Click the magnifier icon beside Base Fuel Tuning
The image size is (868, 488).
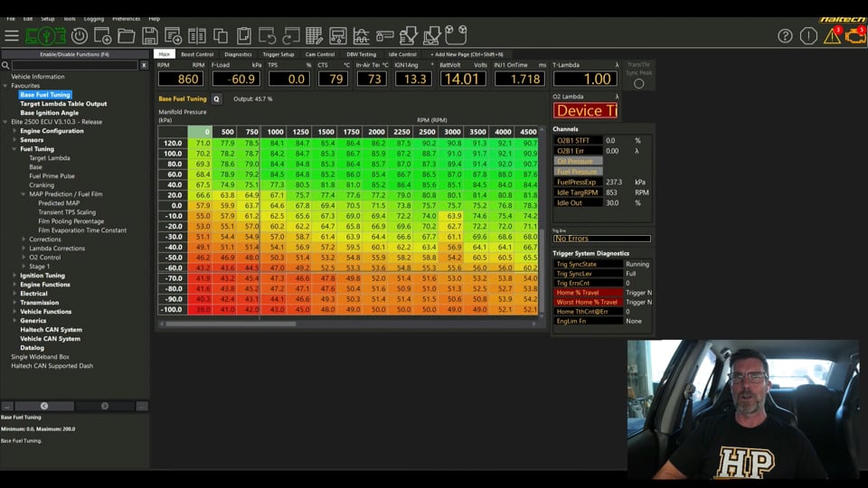(x=217, y=99)
